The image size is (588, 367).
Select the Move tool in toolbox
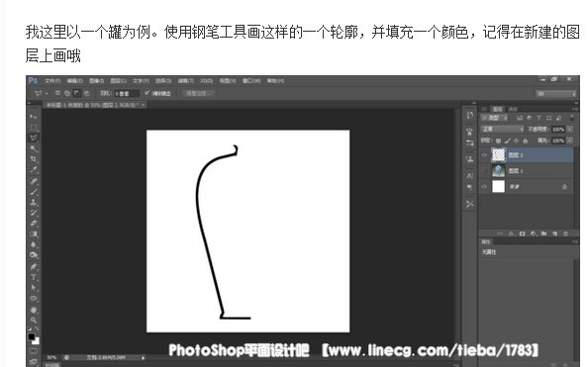pyautogui.click(x=34, y=117)
